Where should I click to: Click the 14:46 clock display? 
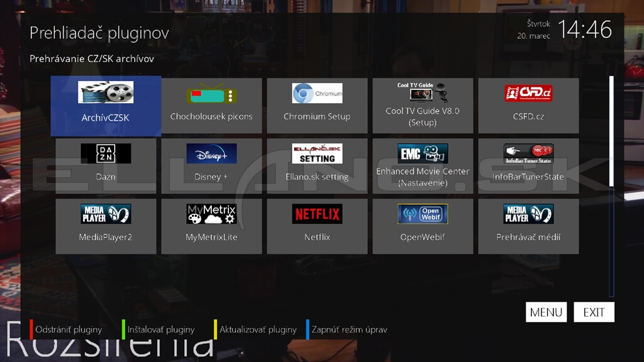tap(585, 30)
